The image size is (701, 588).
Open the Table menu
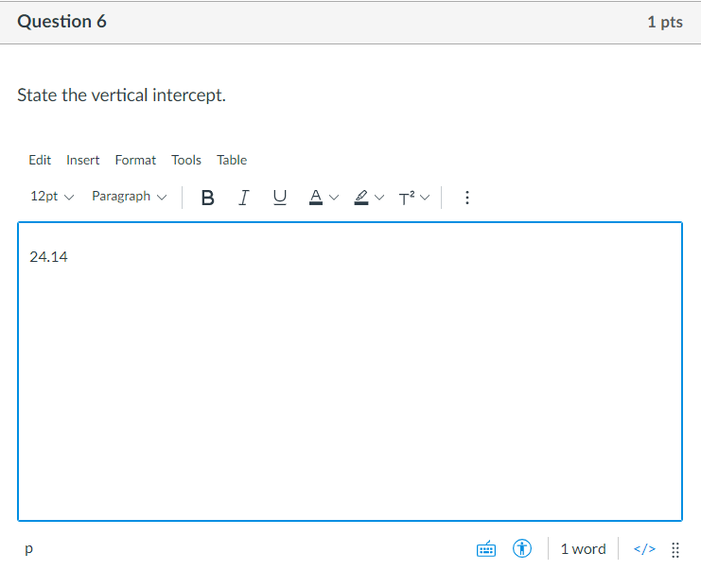232,160
